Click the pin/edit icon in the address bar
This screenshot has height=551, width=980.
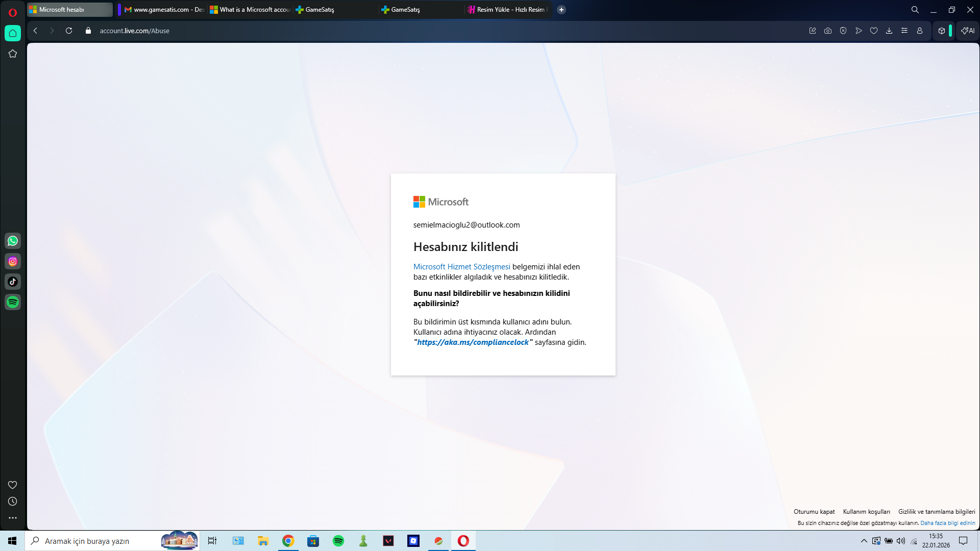813,31
